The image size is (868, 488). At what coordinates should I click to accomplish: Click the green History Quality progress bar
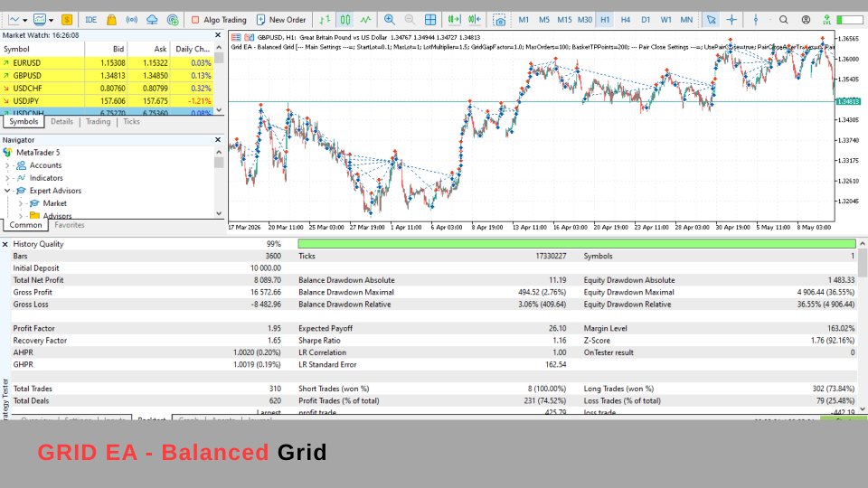576,244
